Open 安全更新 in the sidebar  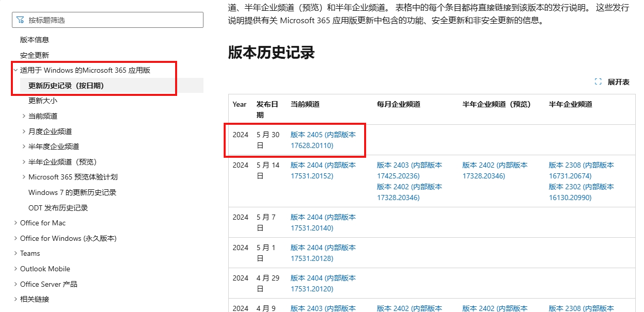click(35, 55)
